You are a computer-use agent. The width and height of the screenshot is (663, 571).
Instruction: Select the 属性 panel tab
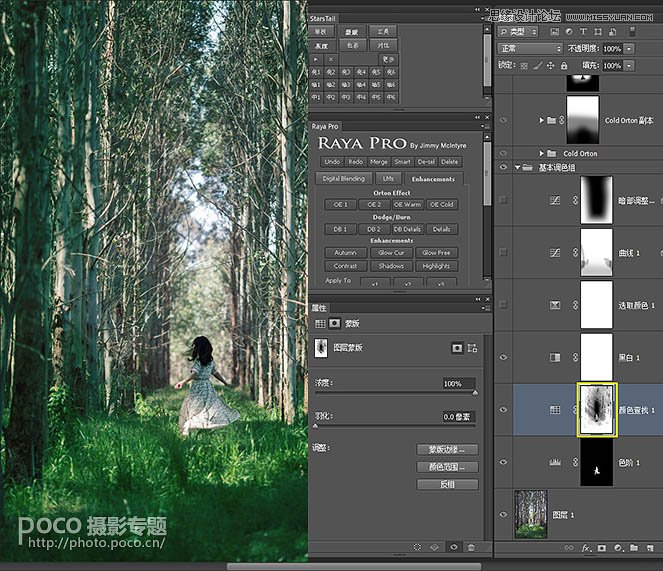click(x=318, y=308)
